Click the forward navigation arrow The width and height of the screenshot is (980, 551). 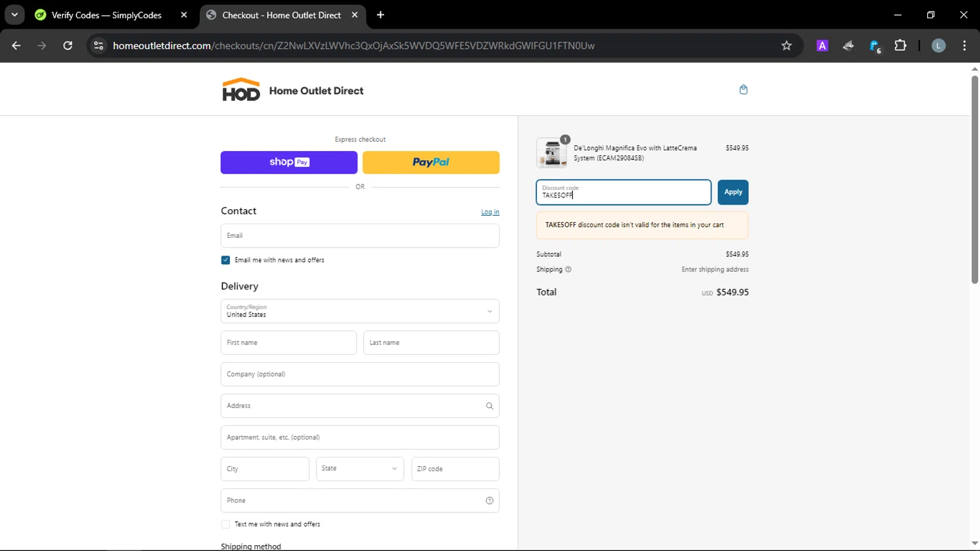[42, 46]
